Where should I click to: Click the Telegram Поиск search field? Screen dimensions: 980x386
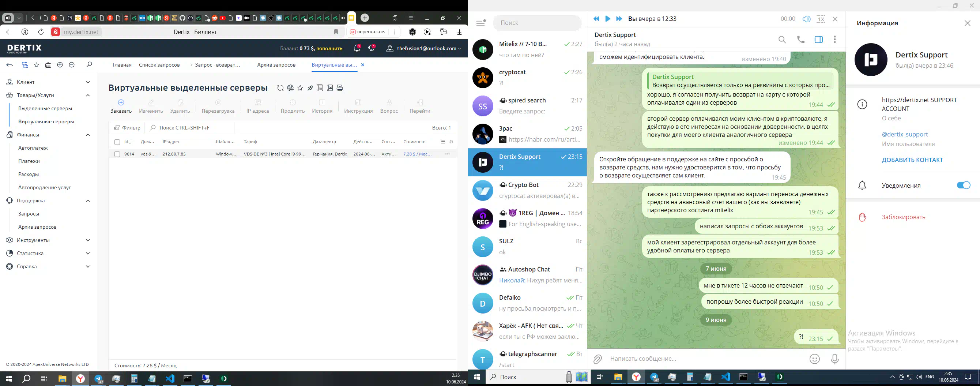[537, 23]
